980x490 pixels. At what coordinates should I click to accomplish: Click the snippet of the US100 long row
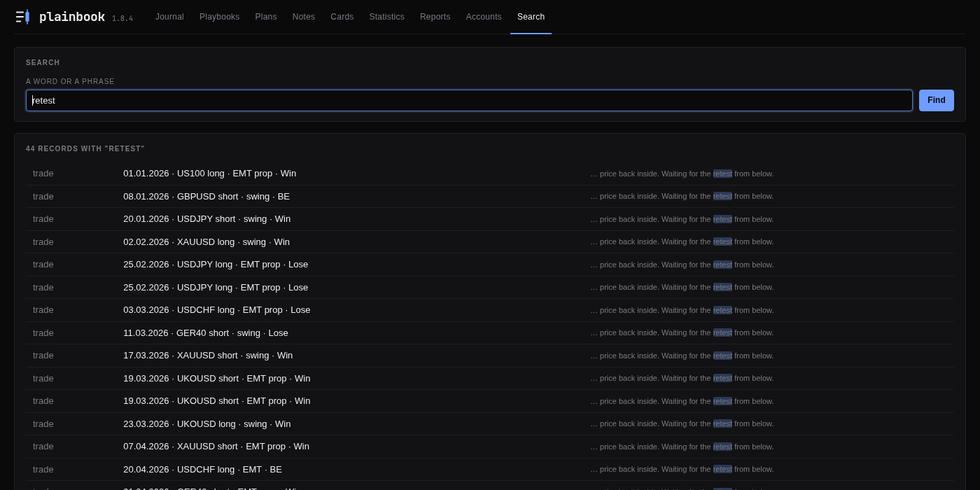[682, 174]
